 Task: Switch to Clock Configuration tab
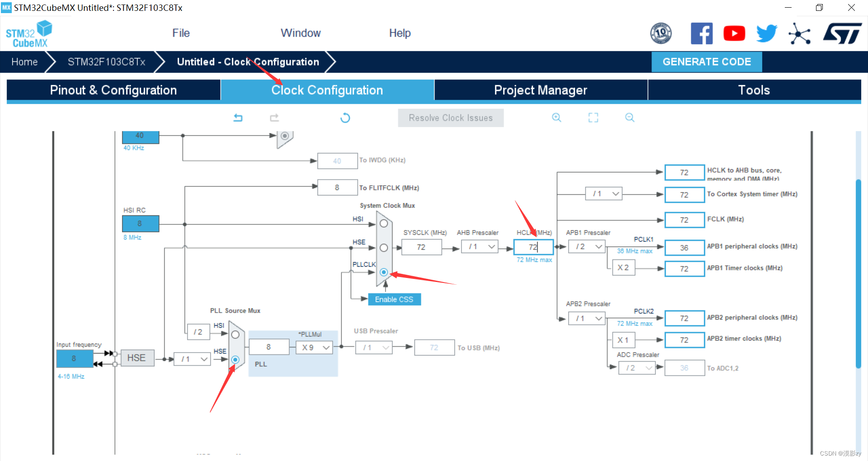tap(327, 90)
